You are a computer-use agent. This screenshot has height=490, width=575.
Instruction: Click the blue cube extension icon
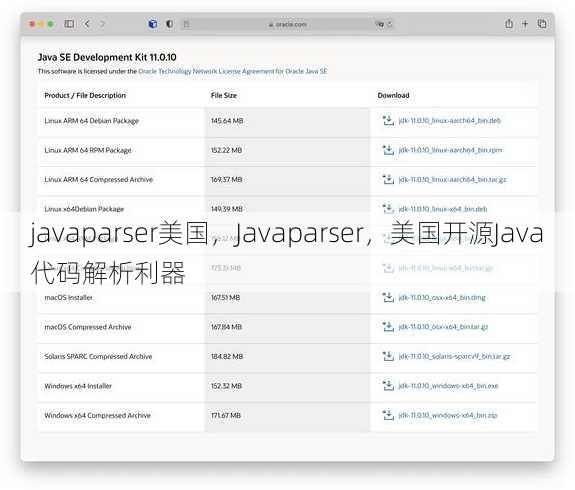[x=153, y=24]
